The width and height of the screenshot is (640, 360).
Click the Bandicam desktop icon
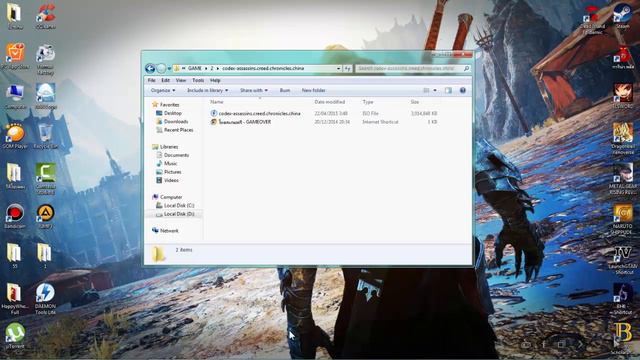pyautogui.click(x=15, y=216)
